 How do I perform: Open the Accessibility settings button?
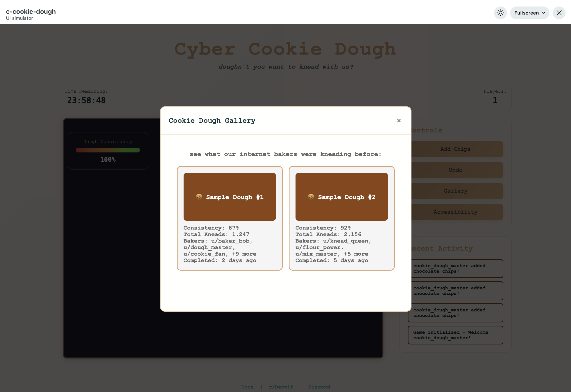456,212
